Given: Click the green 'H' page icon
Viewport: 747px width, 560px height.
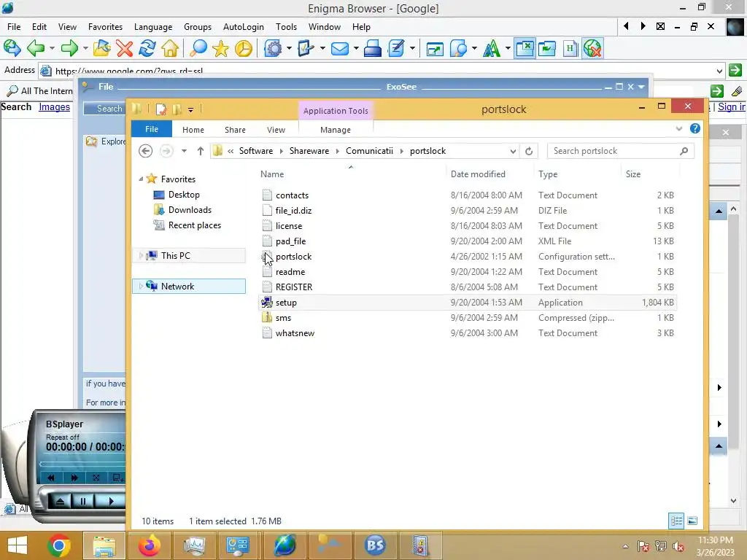Looking at the screenshot, I should click(x=570, y=48).
